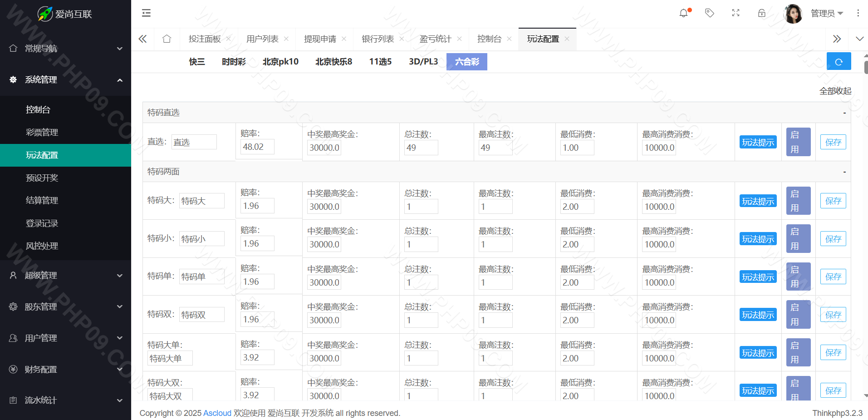This screenshot has height=420, width=868.
Task: Go to home tab icon
Action: tap(167, 39)
